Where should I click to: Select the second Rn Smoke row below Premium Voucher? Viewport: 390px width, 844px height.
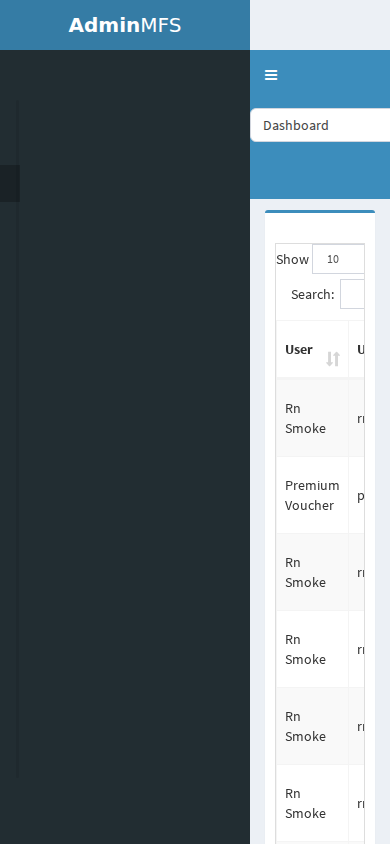pyautogui.click(x=321, y=649)
